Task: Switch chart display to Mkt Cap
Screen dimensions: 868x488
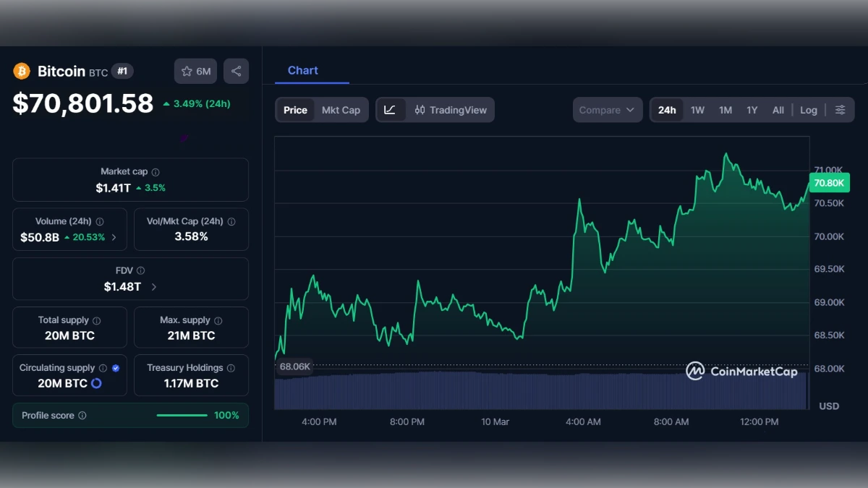Action: pyautogui.click(x=341, y=110)
